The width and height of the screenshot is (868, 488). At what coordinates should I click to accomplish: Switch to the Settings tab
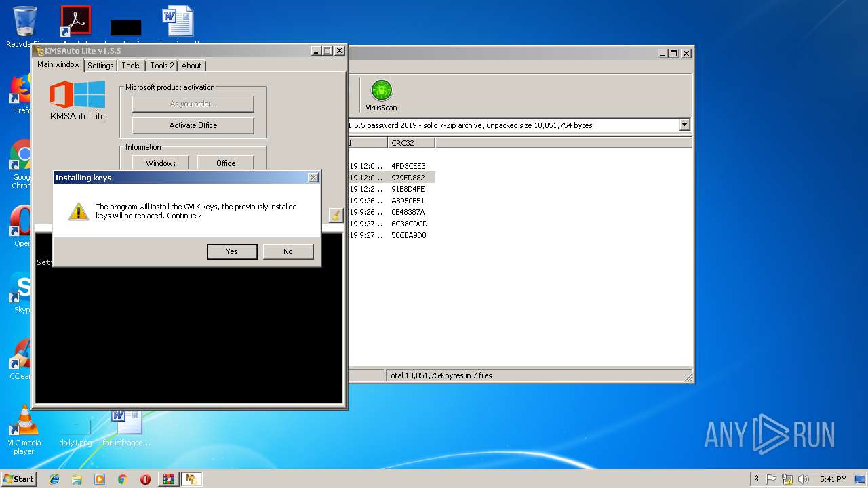[x=100, y=66]
